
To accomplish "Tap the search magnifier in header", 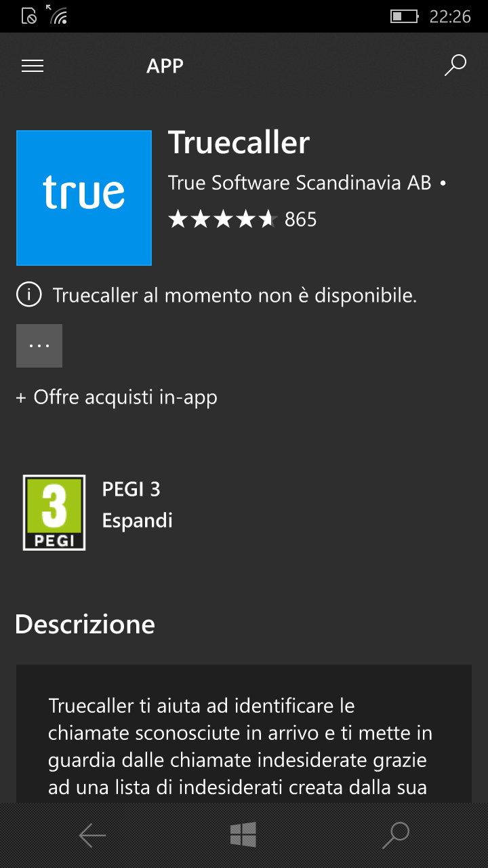I will pos(455,66).
